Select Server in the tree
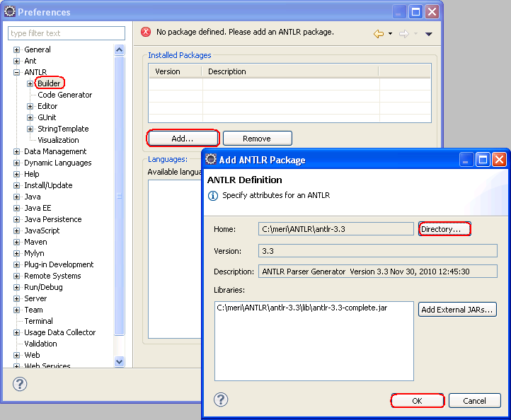The image size is (511, 420). [35, 298]
